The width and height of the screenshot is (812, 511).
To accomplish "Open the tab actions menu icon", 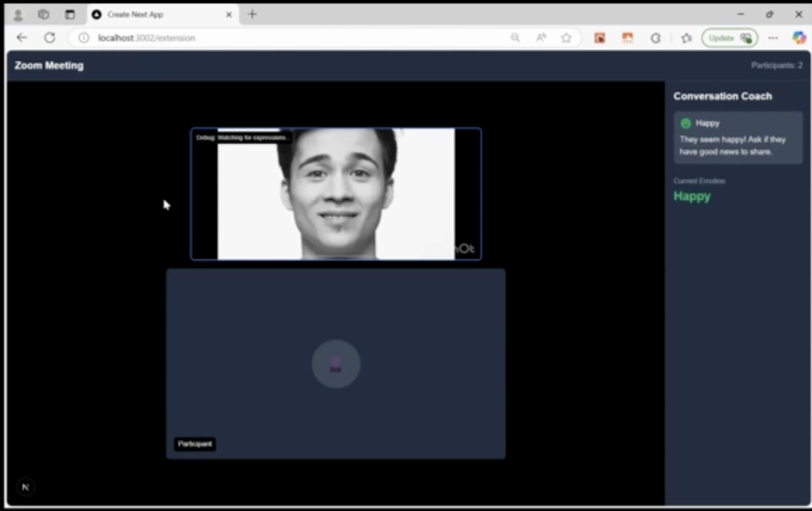I will click(x=70, y=15).
